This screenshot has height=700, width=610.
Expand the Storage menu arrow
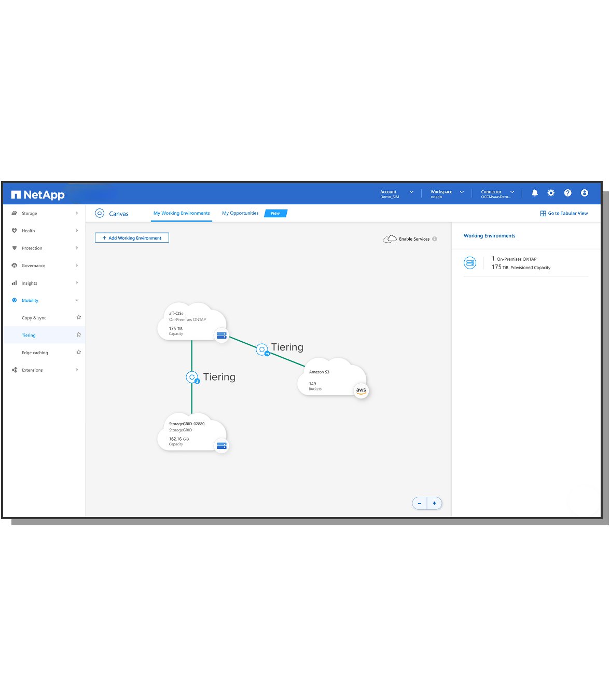click(77, 213)
